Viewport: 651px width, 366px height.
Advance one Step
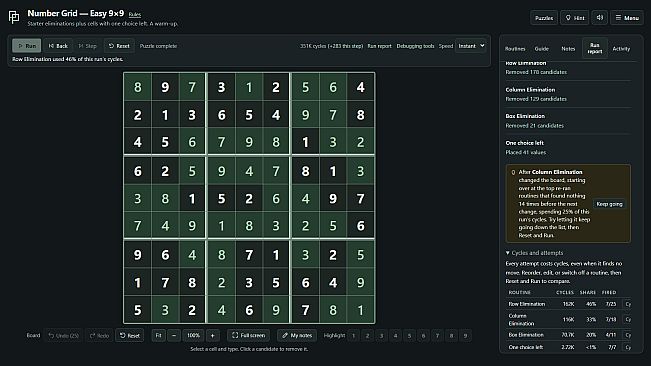tap(88, 46)
